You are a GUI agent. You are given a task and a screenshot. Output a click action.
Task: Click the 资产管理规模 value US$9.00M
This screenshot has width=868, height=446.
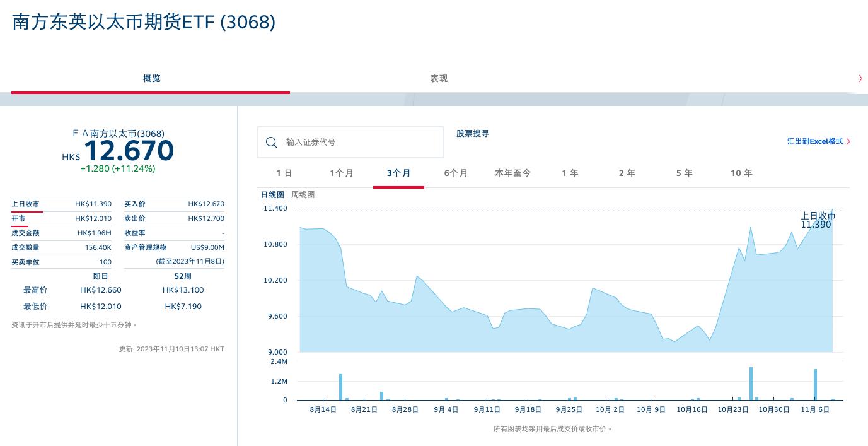pyautogui.click(x=207, y=247)
